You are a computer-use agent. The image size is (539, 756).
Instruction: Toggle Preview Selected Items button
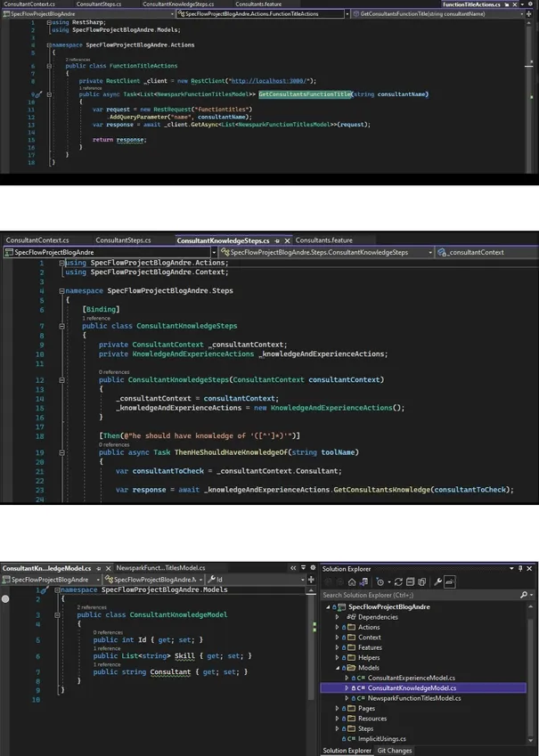point(450,582)
